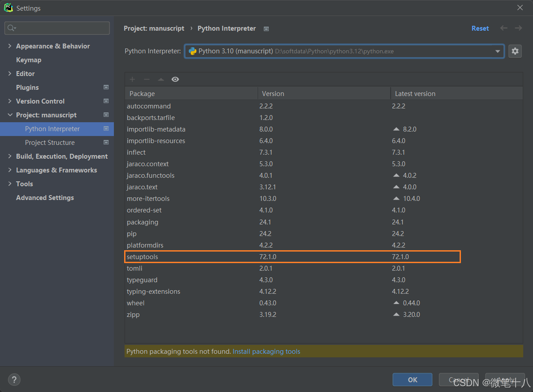Expand the Appearance & Behavior section
The image size is (533, 392).
point(9,46)
